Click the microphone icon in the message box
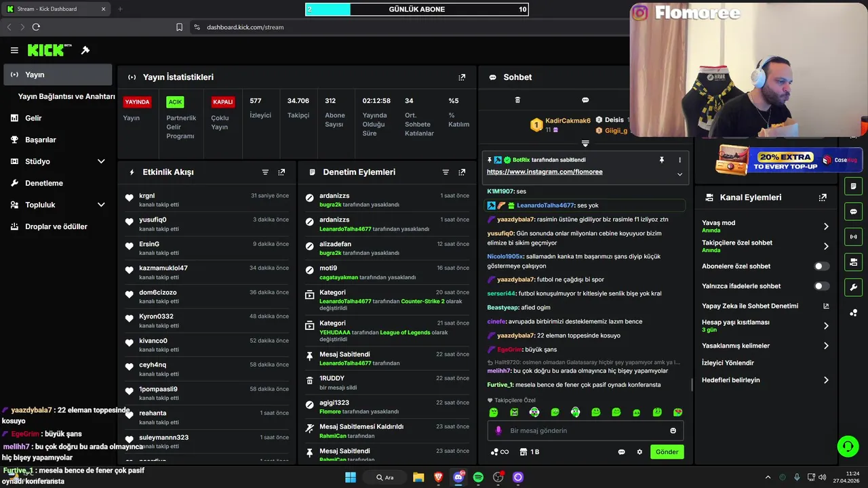The image size is (868, 488). tap(498, 430)
